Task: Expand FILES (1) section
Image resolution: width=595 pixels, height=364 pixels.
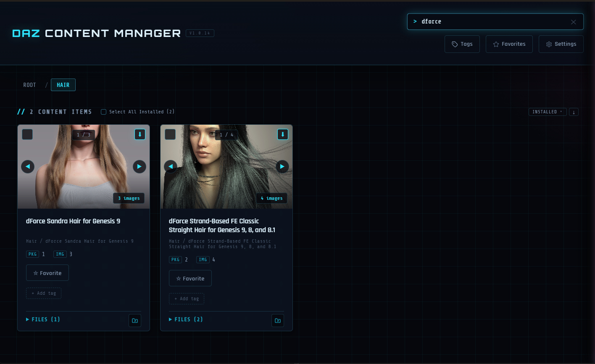Action: [x=43, y=319]
